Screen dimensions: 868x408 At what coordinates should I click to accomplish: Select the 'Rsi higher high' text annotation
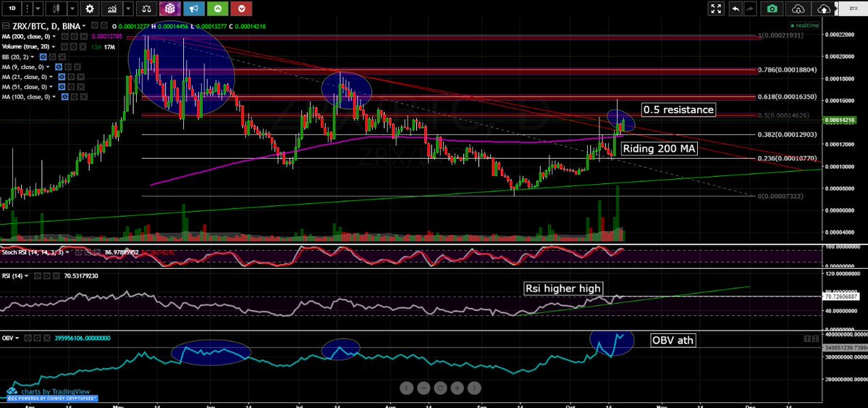(563, 288)
